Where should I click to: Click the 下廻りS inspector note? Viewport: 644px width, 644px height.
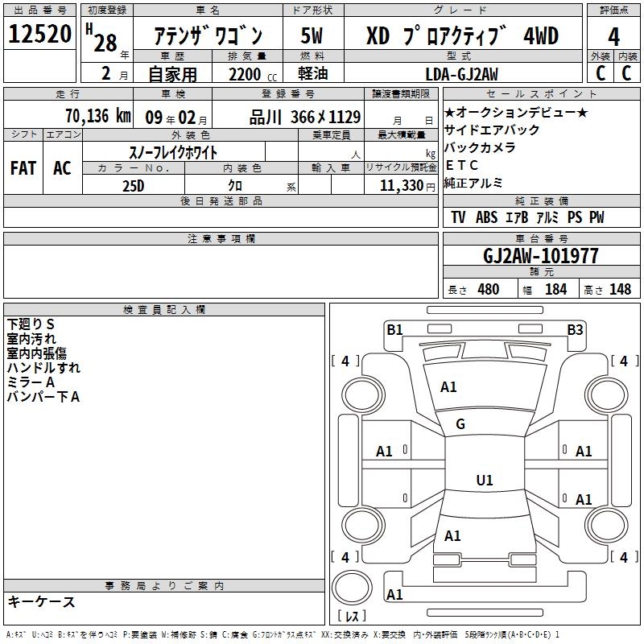31,324
